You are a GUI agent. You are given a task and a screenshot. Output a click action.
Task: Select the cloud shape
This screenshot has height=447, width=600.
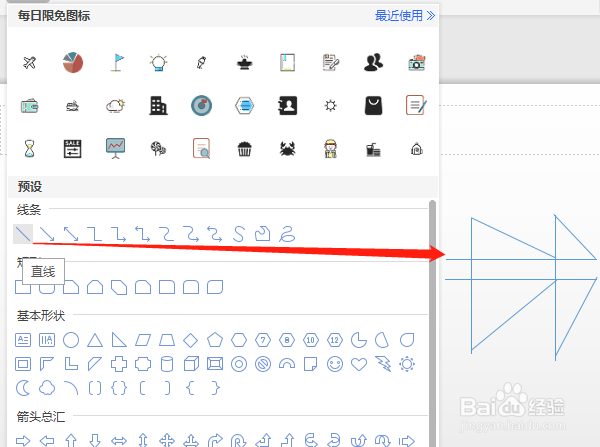pos(47,388)
